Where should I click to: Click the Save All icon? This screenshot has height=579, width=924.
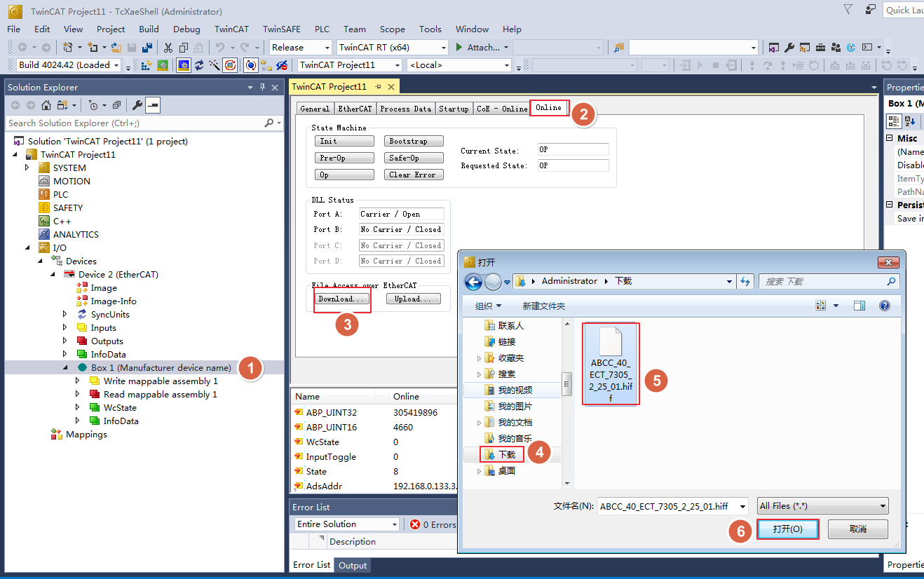pyautogui.click(x=147, y=48)
